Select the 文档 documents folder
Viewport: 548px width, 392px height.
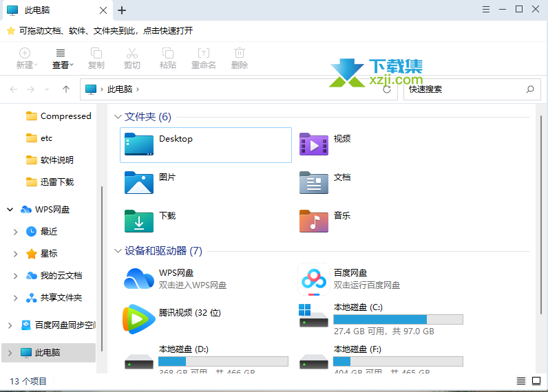tap(325, 182)
